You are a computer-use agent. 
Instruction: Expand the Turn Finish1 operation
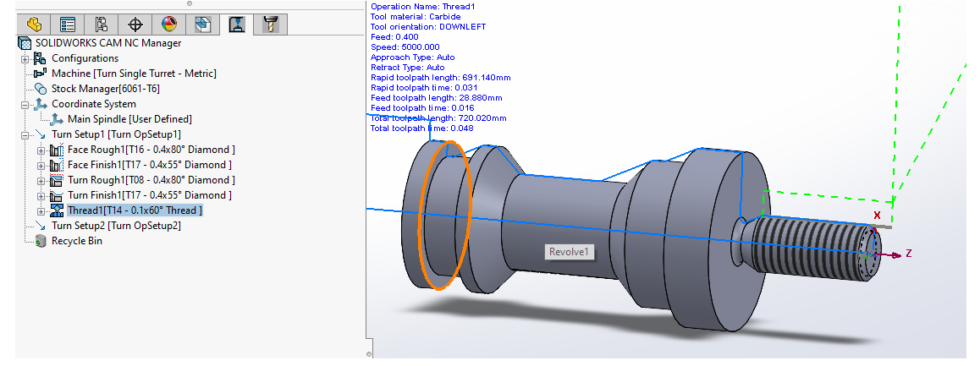41,195
